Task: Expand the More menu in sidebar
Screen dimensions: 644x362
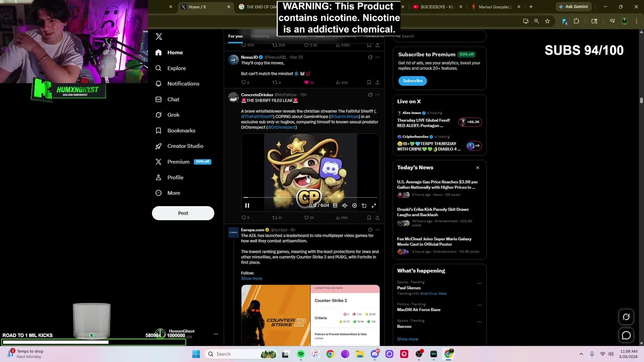Action: 168,193
